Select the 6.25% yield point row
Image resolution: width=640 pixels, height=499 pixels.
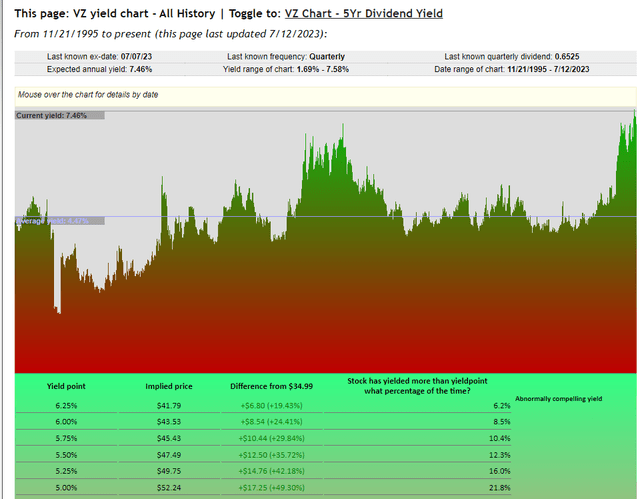point(66,405)
